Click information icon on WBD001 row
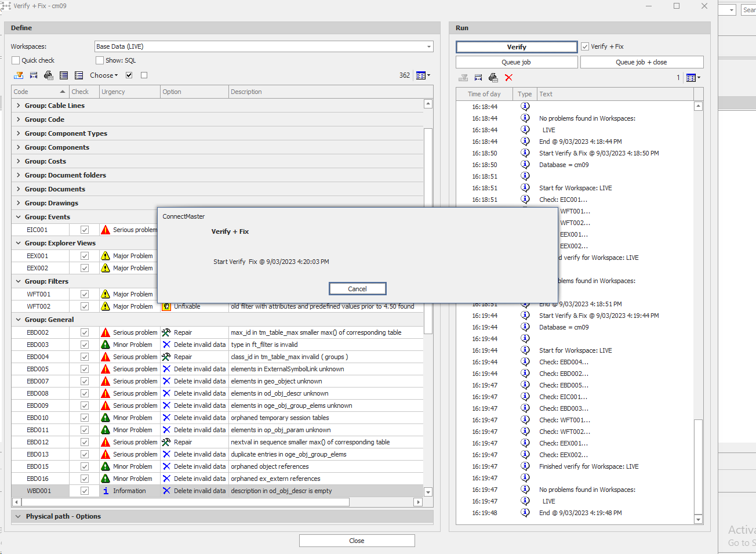The height and width of the screenshot is (554, 756). tap(106, 491)
